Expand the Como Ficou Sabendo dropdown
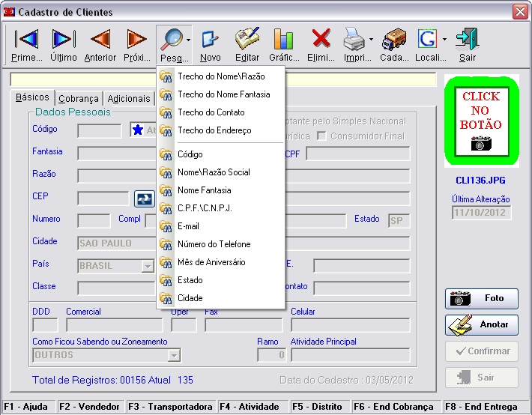Image resolution: width=532 pixels, height=415 pixels. pos(174,355)
